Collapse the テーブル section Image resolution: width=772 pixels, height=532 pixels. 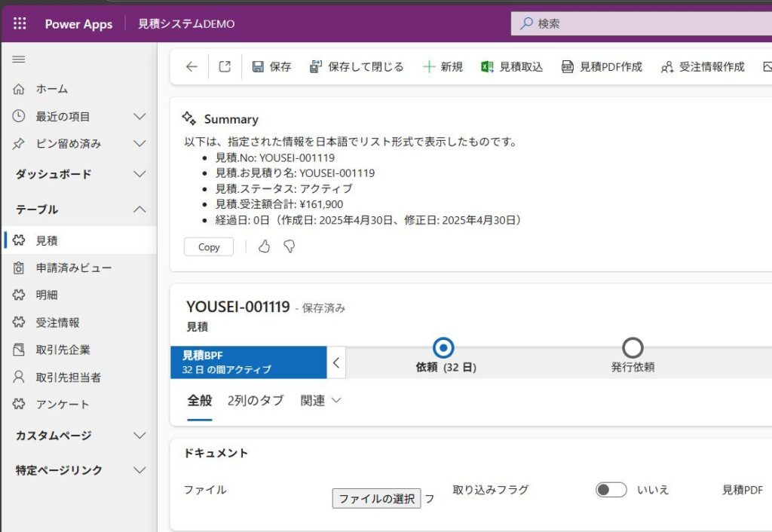pos(139,209)
